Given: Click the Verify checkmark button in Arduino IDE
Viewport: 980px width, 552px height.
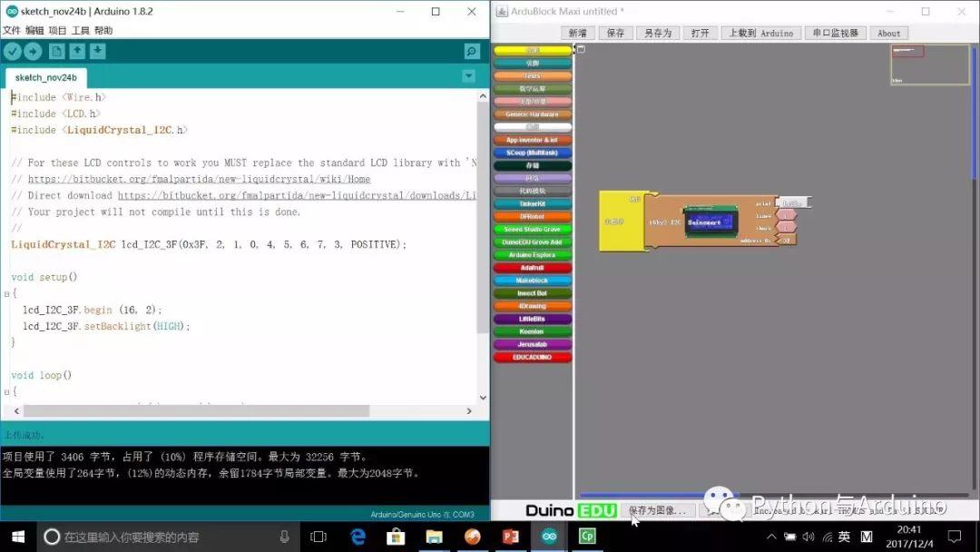Looking at the screenshot, I should 13,51.
